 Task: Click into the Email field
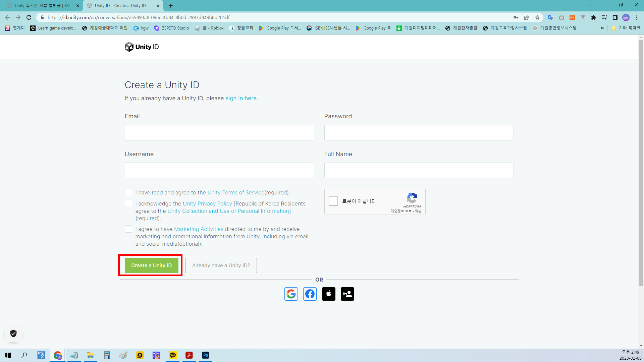click(x=219, y=133)
